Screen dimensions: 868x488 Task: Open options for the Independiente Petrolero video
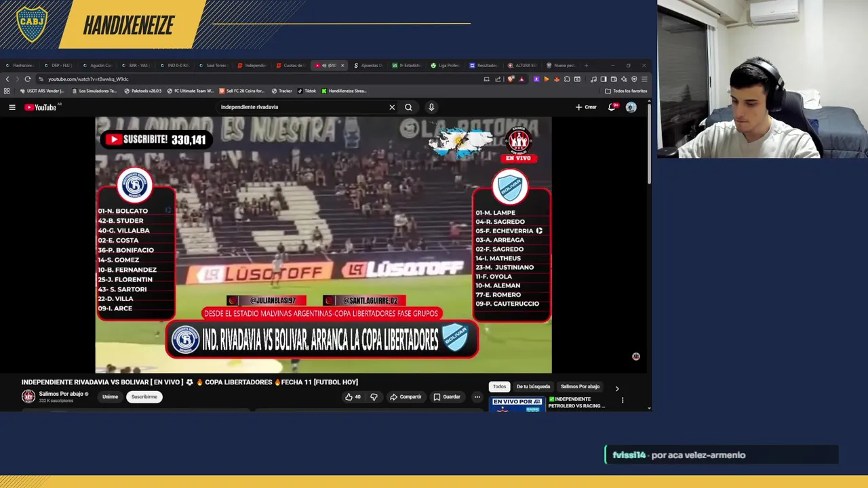(x=623, y=400)
